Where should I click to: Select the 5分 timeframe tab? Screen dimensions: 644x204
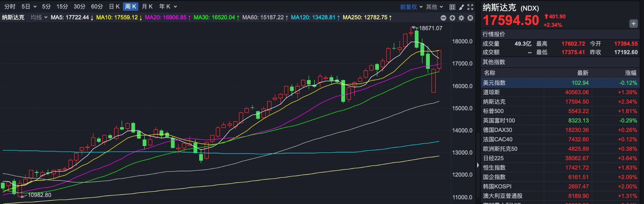pos(46,6)
